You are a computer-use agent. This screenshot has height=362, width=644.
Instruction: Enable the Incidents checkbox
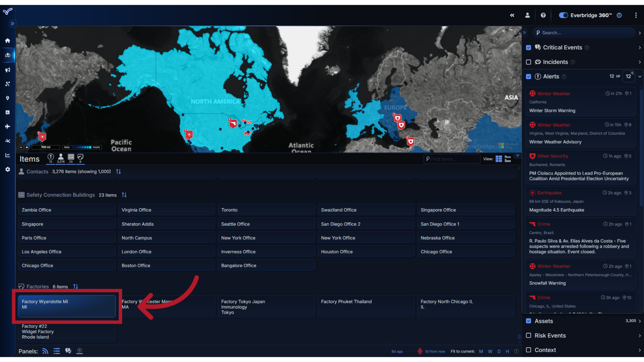[x=529, y=62]
